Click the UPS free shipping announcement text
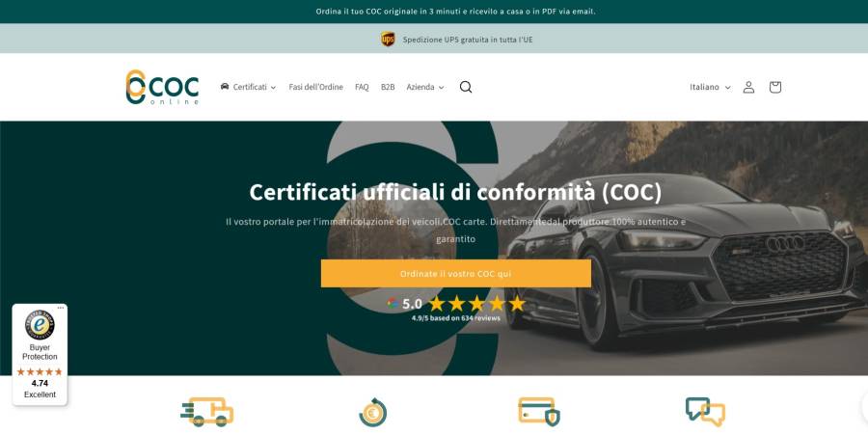868x435 pixels. coord(467,40)
